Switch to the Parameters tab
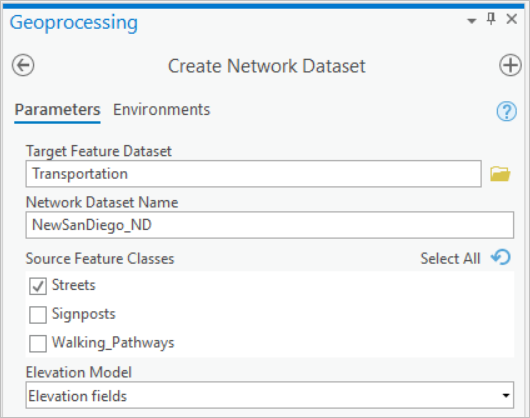The width and height of the screenshot is (530, 418). [57, 110]
